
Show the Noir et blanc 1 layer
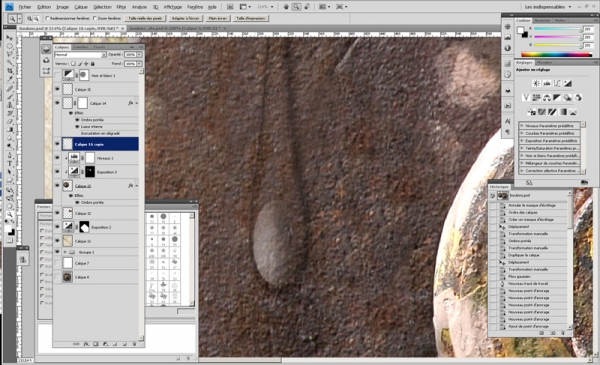coord(57,75)
